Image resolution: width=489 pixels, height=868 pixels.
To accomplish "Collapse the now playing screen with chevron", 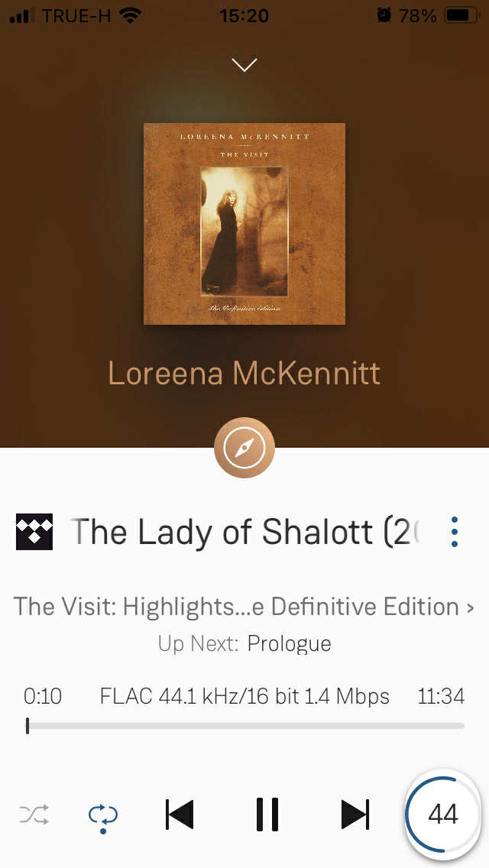I will point(244,65).
